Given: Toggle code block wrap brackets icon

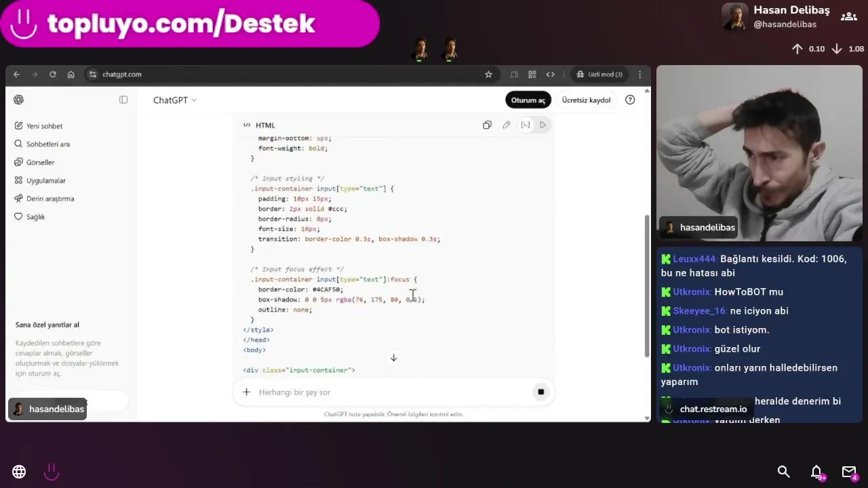Looking at the screenshot, I should (526, 125).
